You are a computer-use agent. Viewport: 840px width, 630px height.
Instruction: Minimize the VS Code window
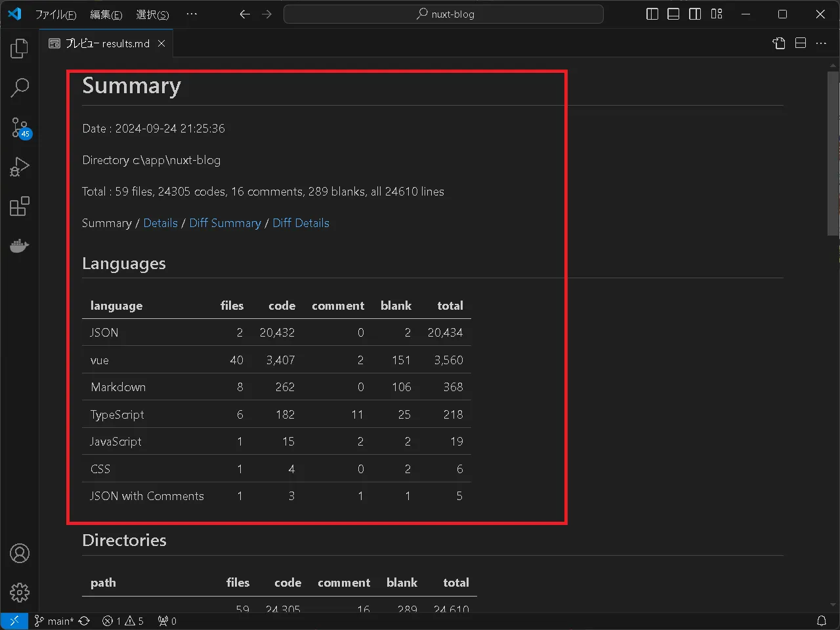[x=745, y=14]
